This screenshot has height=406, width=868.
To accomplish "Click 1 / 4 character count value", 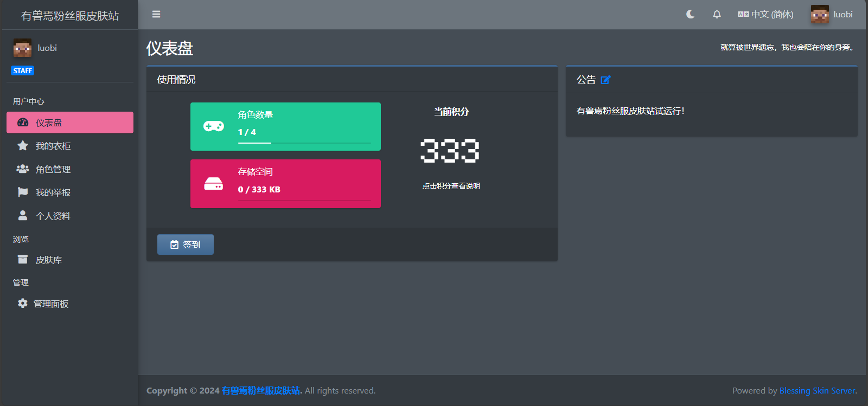I will (x=247, y=132).
